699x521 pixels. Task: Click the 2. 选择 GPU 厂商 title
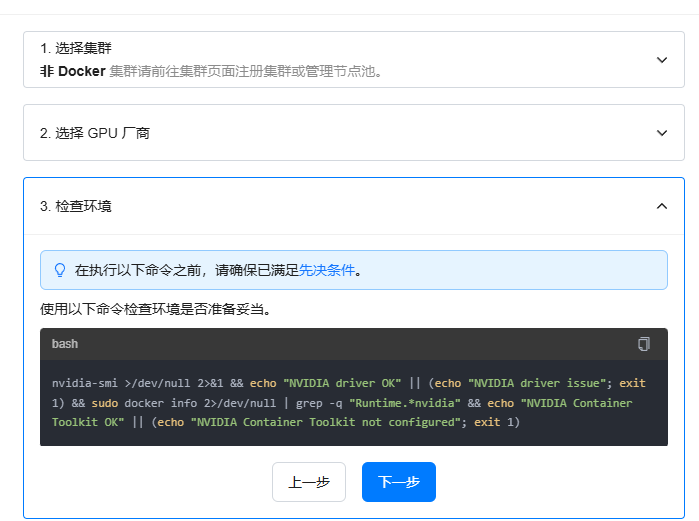(x=95, y=133)
